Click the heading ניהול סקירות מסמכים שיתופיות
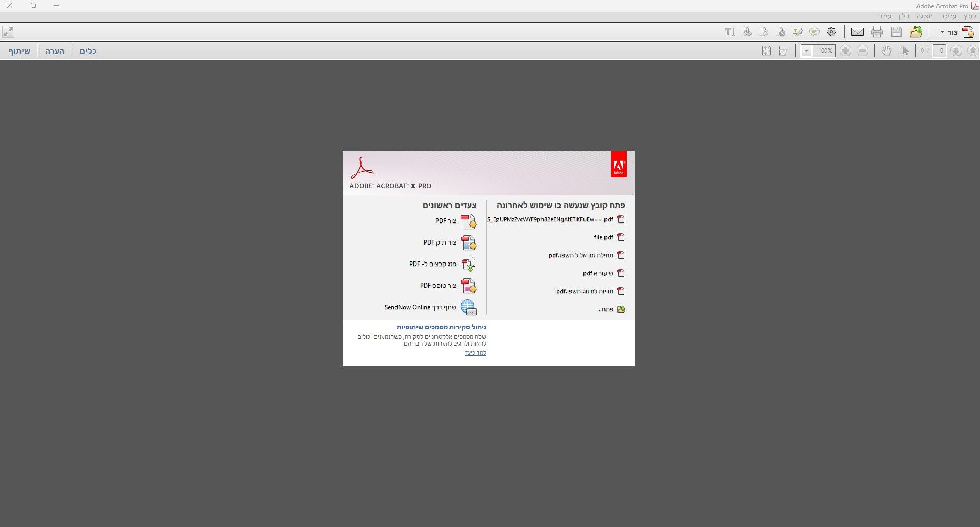The image size is (980, 527). coord(441,327)
